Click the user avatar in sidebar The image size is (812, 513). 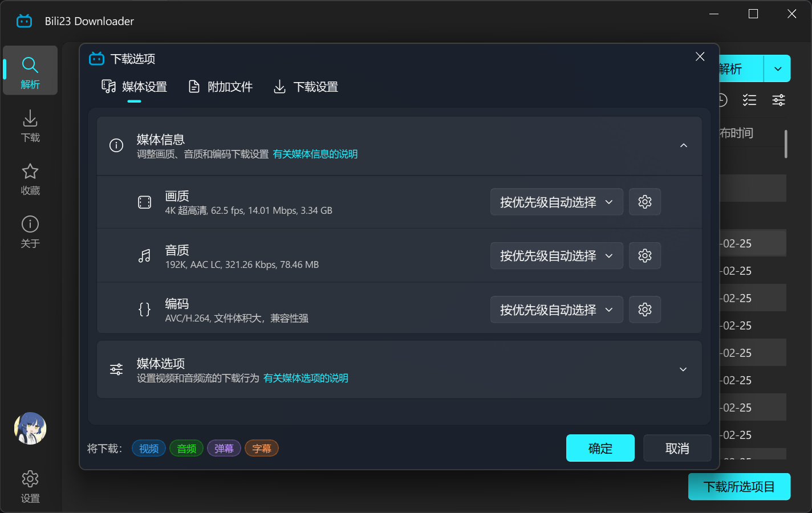coord(30,428)
